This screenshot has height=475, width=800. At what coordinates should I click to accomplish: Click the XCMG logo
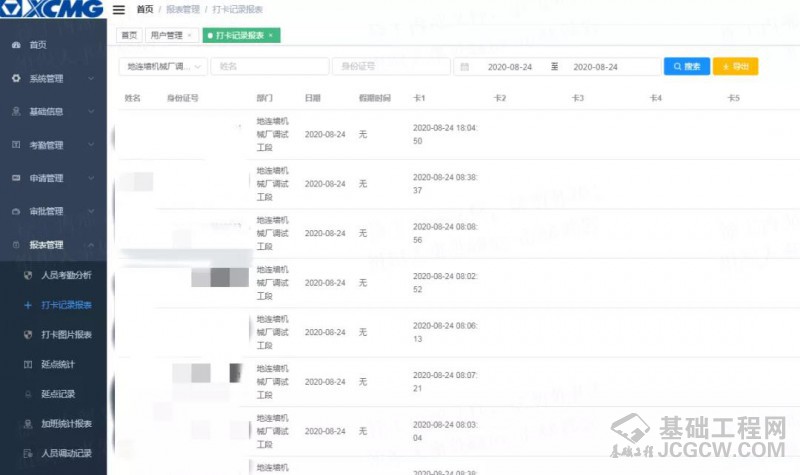coord(50,10)
